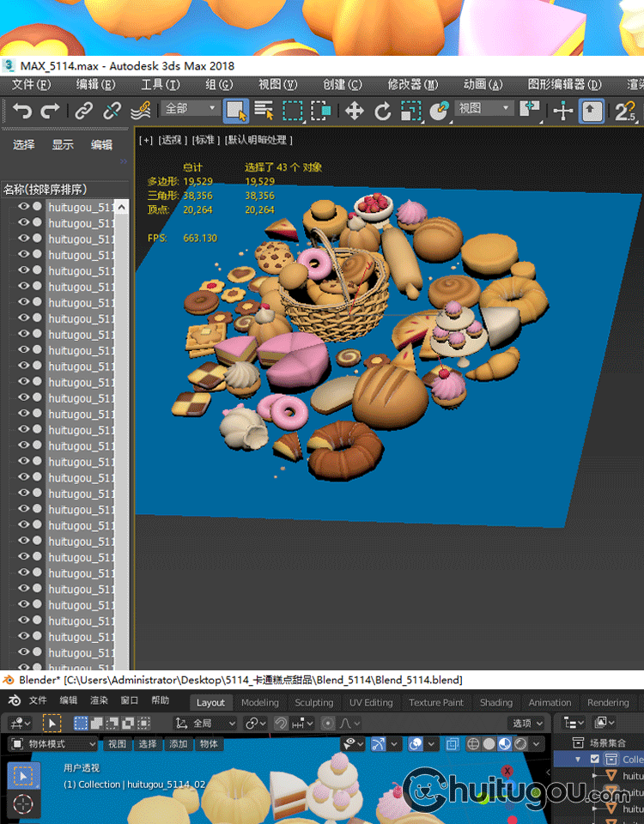Screen dimensions: 644x824
Task: Open Select by Name tool
Action: [x=264, y=111]
